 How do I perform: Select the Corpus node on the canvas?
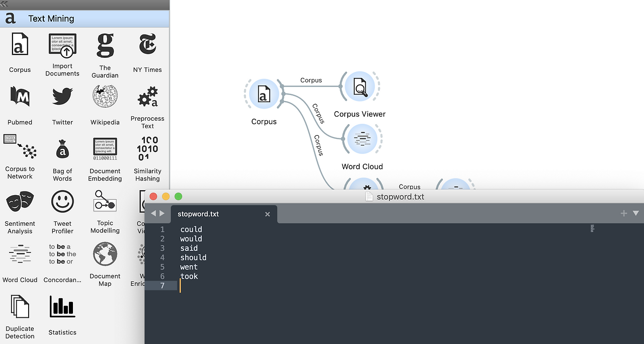click(x=264, y=94)
